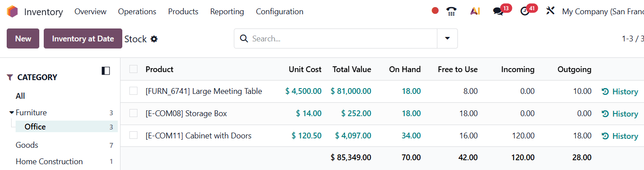Open the Reporting menu
The image size is (644, 170).
pyautogui.click(x=227, y=12)
